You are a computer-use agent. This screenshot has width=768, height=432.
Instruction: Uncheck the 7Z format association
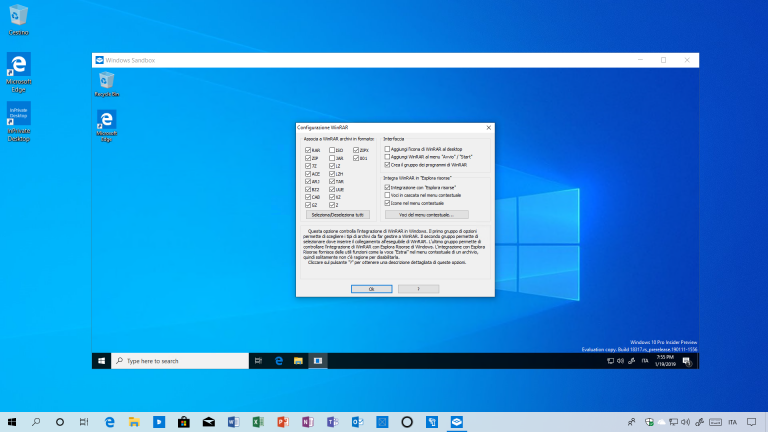point(308,166)
